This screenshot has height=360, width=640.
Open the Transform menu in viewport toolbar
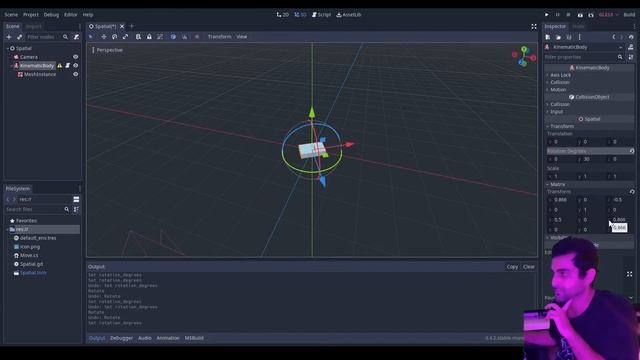(x=220, y=37)
